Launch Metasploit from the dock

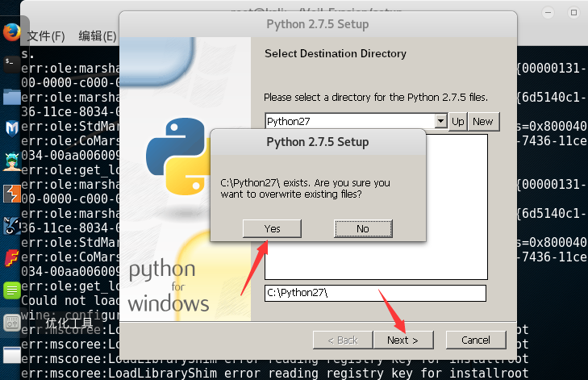pos(12,128)
